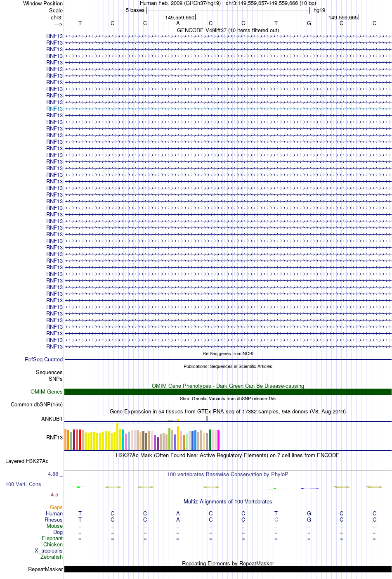Viewport: 392px width, 579px height.
Task: Open Short Genetic Variants from dbSNP title
Action: coord(228,399)
